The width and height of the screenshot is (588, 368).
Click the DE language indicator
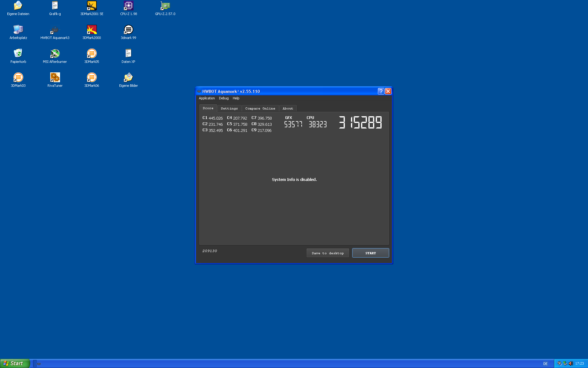coord(545,364)
